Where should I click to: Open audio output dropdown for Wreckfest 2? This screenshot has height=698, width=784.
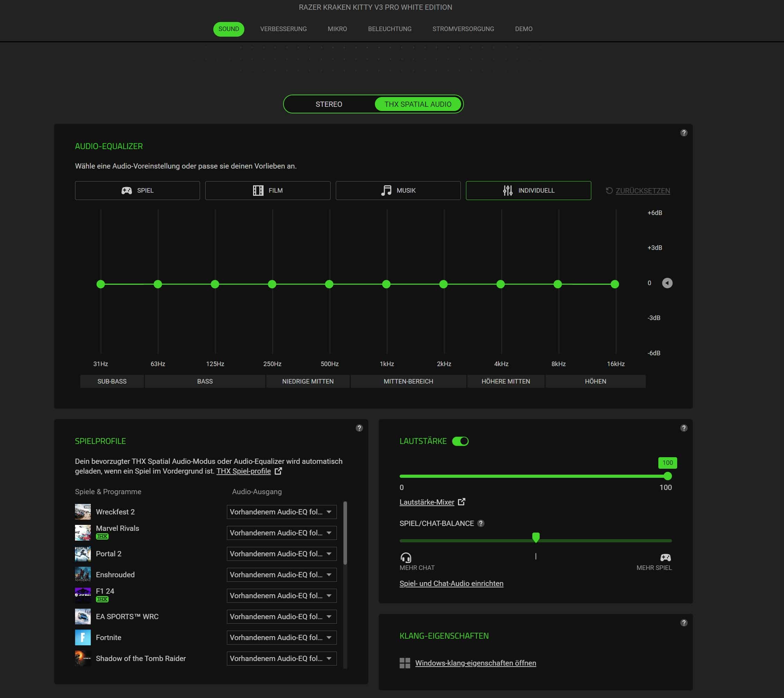282,512
